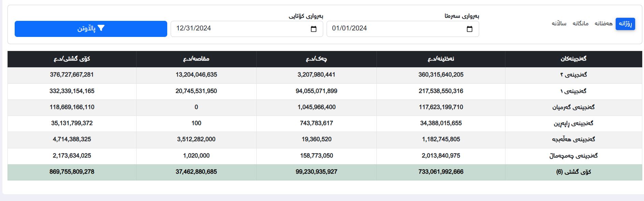Select the ڕۆژانە daily tab

tap(625, 24)
